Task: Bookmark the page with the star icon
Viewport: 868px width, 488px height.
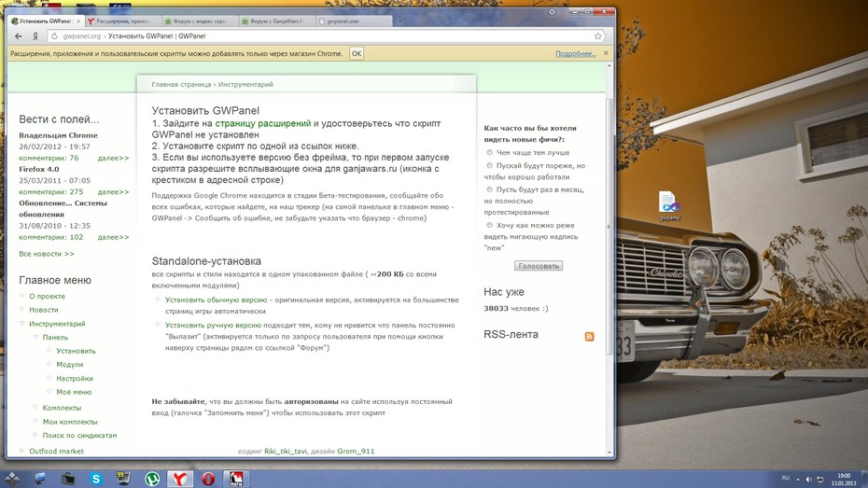Action: 598,36
